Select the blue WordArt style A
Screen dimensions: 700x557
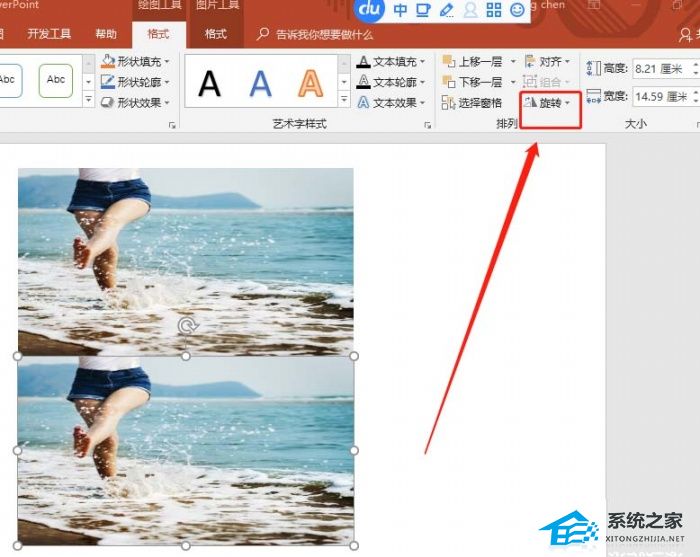click(x=260, y=83)
